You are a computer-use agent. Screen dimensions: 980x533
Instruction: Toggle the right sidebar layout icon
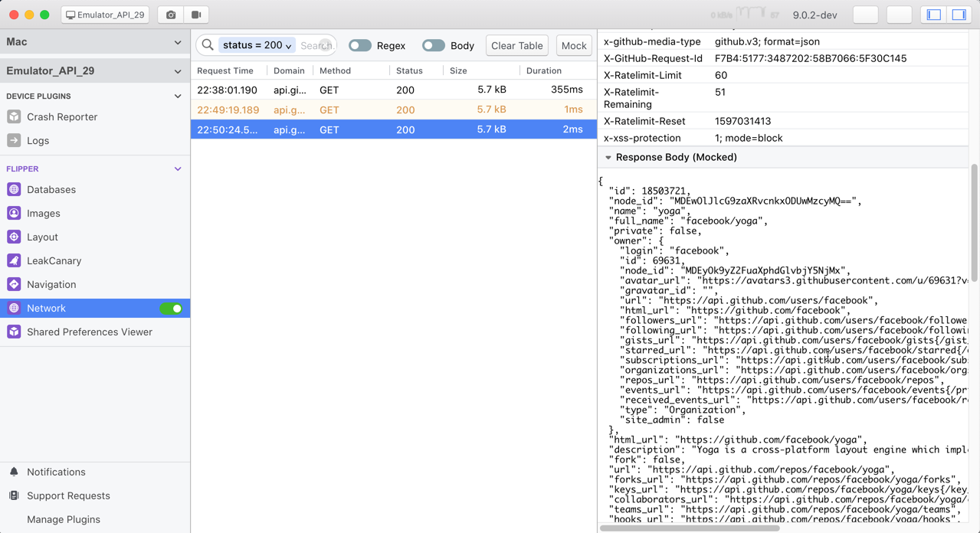959,15
